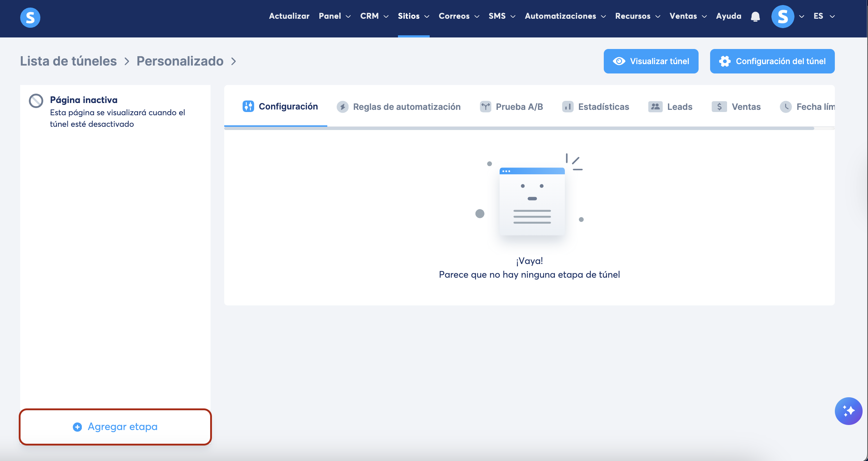Click the user avatar icon

pos(782,17)
